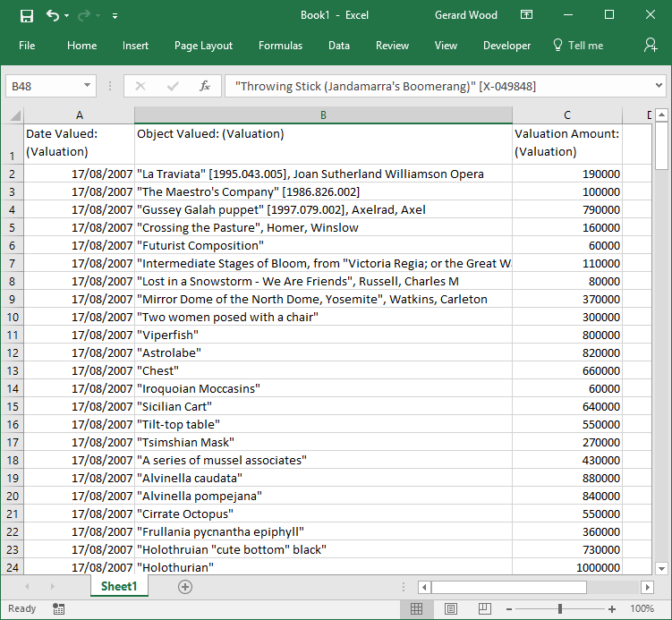This screenshot has height=620, width=672.
Task: Add a new sheet with plus icon
Action: (185, 587)
